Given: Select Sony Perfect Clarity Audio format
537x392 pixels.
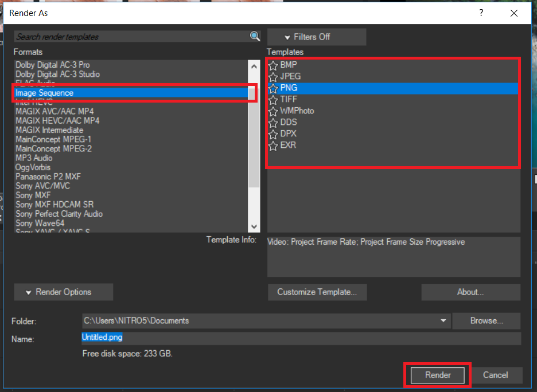Looking at the screenshot, I should click(x=131, y=214).
